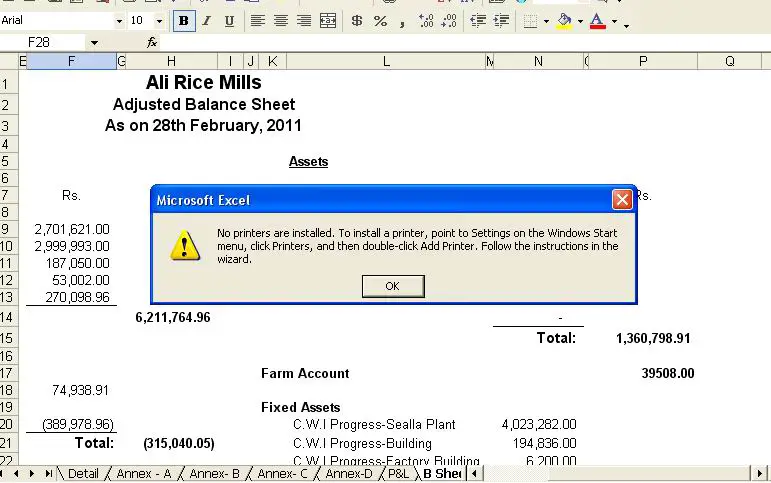Apply red Font Color letter A
The width and height of the screenshot is (771, 483).
(597, 21)
